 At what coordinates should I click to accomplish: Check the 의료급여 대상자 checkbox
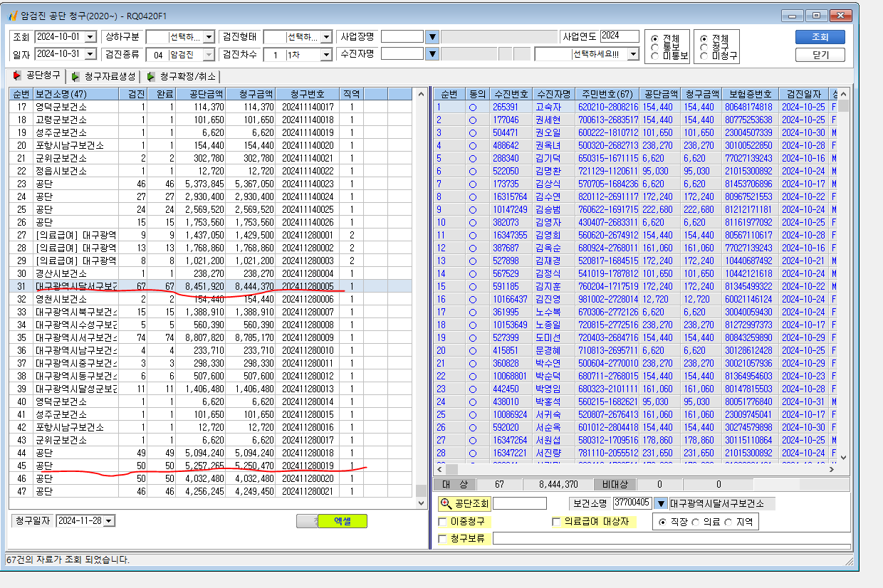coord(557,523)
